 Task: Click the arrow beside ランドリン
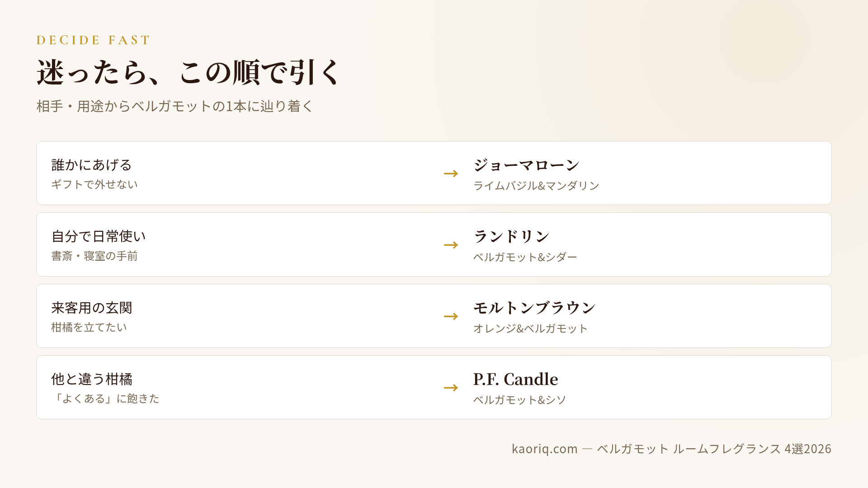[x=451, y=245]
